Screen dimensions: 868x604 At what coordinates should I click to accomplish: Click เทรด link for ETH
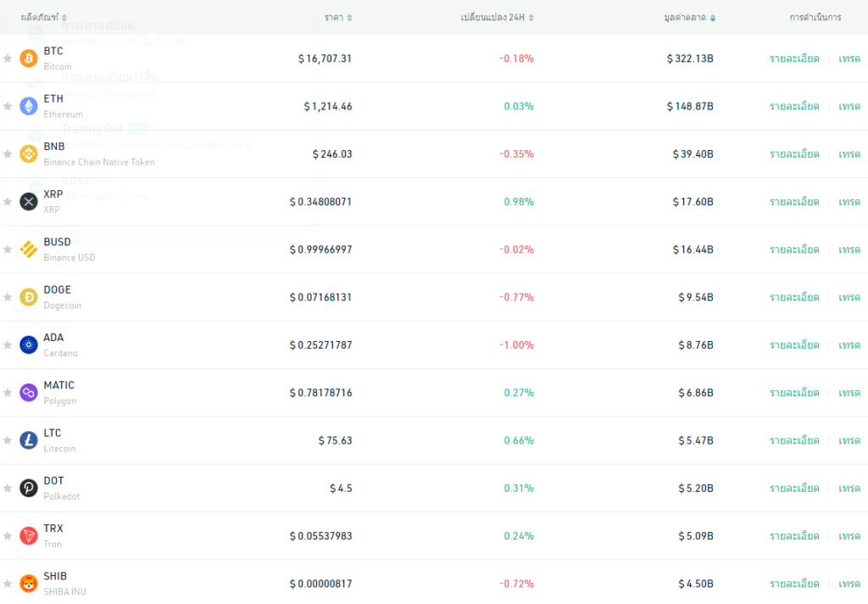click(x=849, y=106)
